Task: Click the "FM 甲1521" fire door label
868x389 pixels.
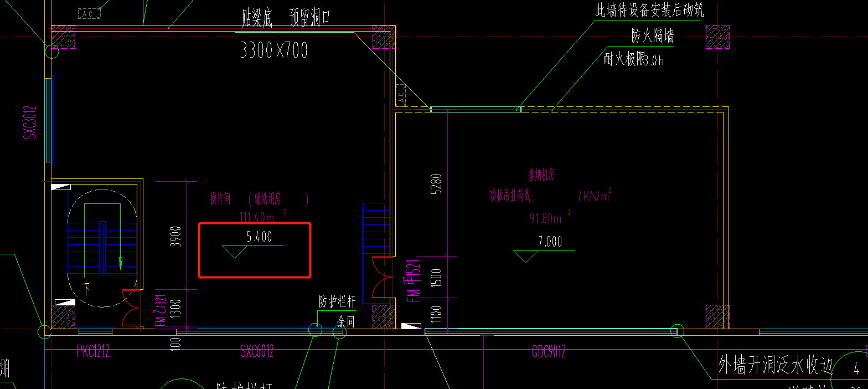Action: (x=414, y=281)
